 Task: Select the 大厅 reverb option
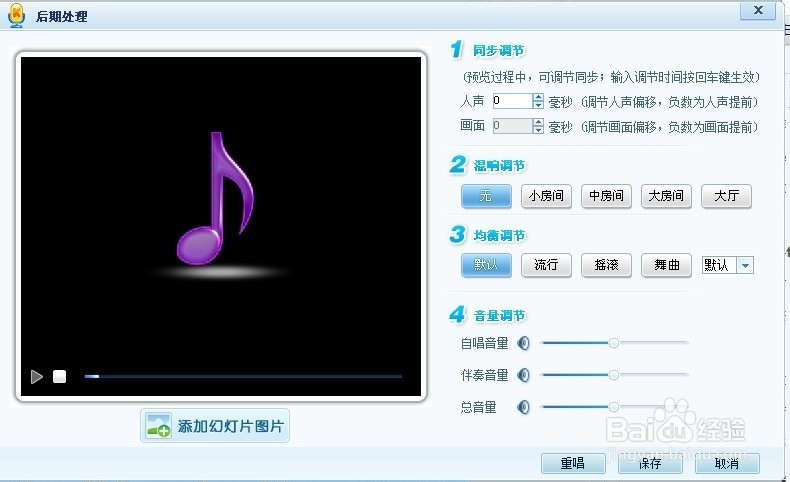[726, 196]
